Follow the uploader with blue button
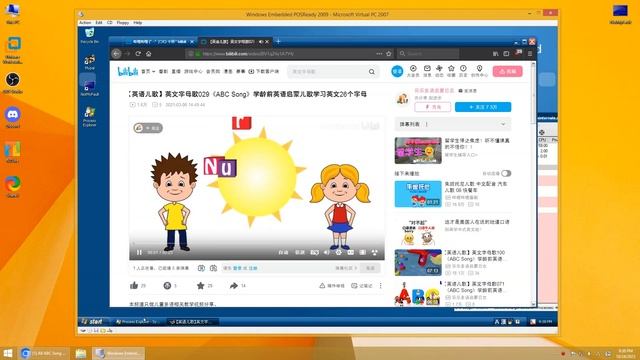Screen dimensions: 640x360 (483, 107)
